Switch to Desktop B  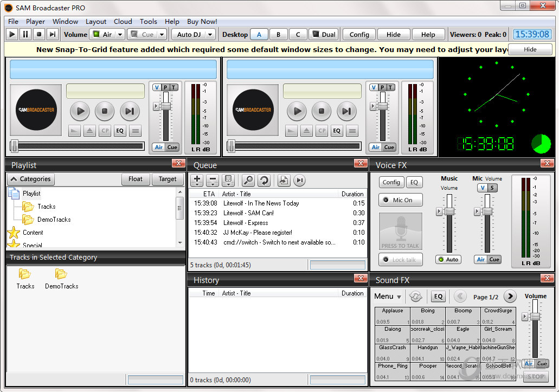[279, 35]
